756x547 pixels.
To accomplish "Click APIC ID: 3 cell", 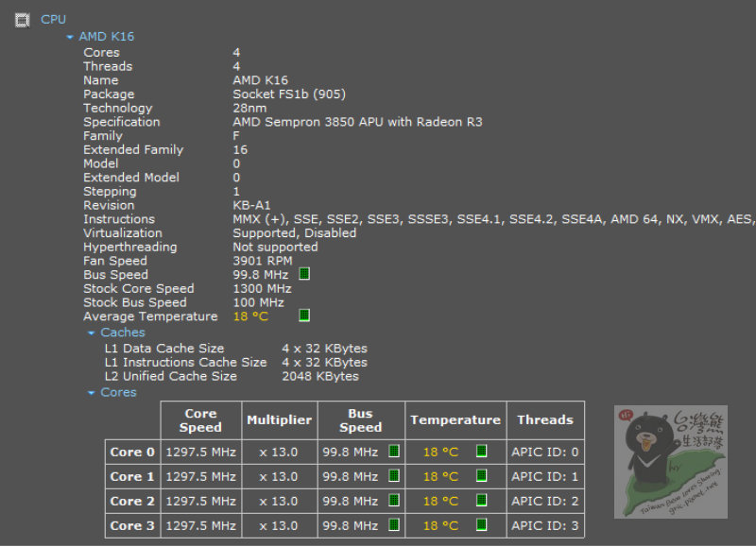I will [x=545, y=526].
